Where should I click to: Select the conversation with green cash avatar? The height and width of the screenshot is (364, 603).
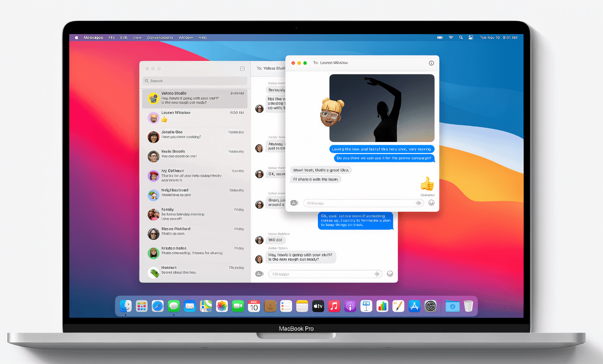[195, 272]
